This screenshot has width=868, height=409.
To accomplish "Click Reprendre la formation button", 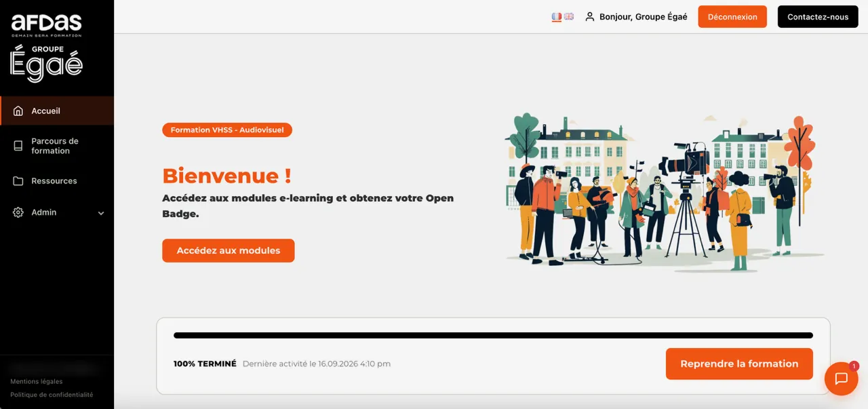I will pyautogui.click(x=739, y=364).
